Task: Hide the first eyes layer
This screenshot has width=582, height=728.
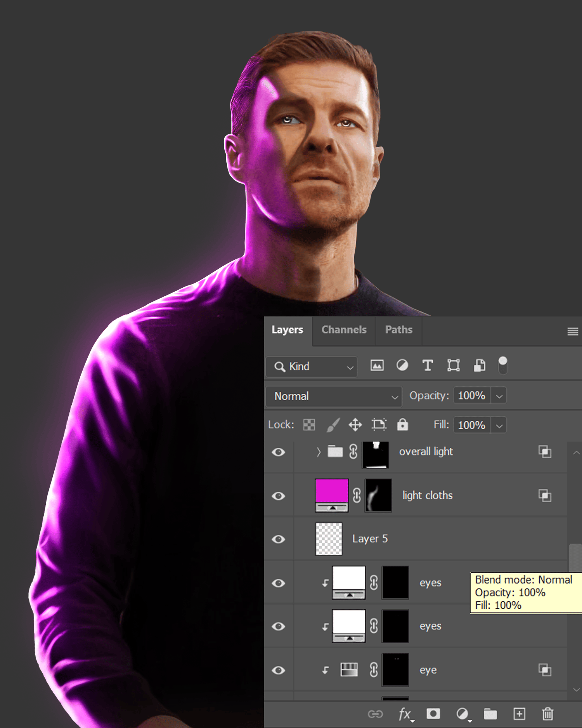Action: (x=278, y=583)
